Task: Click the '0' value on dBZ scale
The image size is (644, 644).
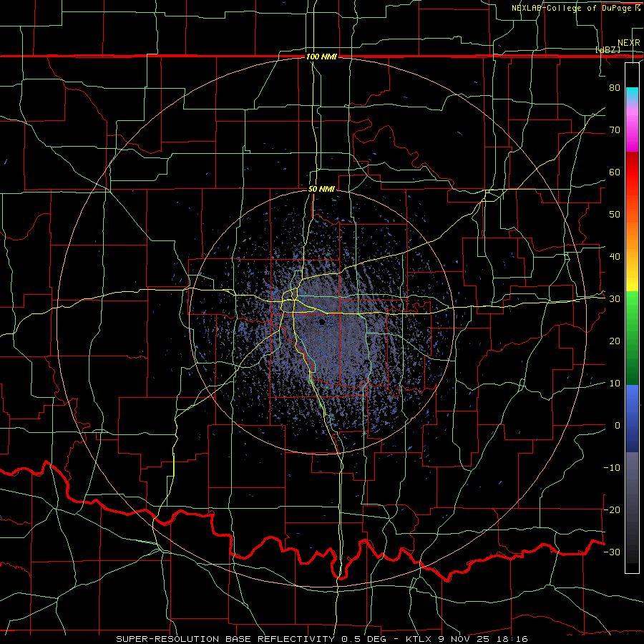Action: (x=618, y=426)
